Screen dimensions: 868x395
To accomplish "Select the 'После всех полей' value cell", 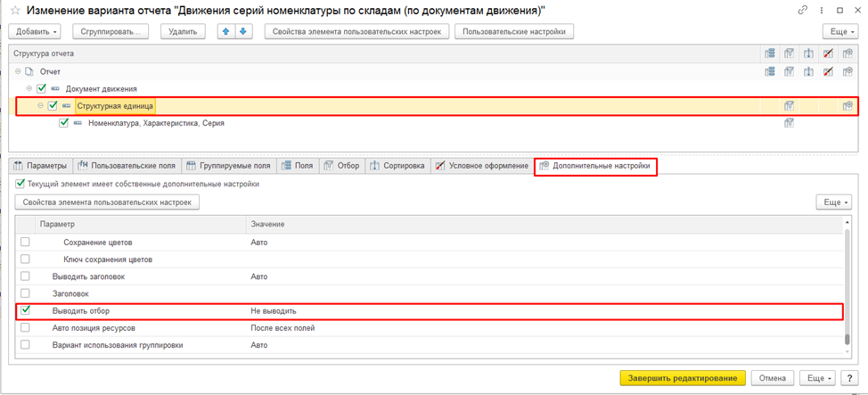I will coord(543,328).
